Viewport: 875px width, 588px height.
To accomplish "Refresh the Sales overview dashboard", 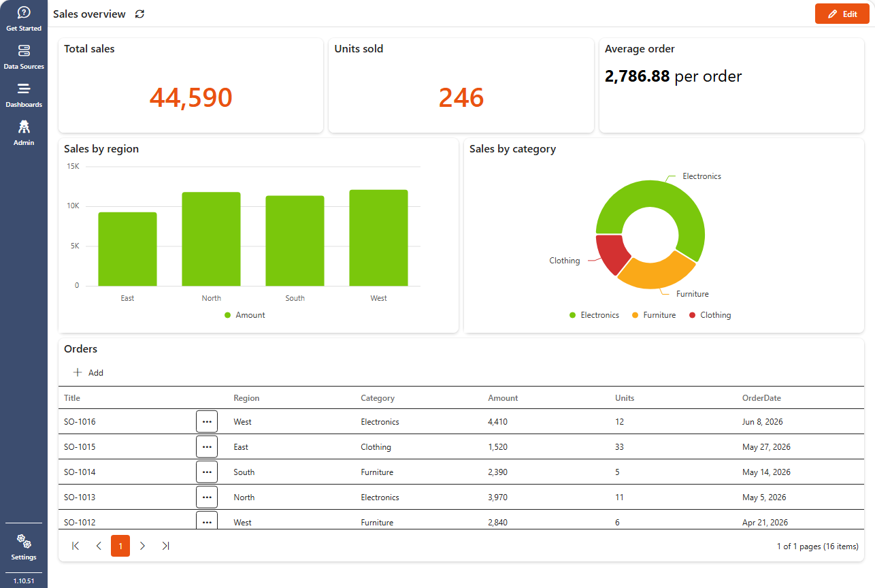I will click(x=139, y=14).
